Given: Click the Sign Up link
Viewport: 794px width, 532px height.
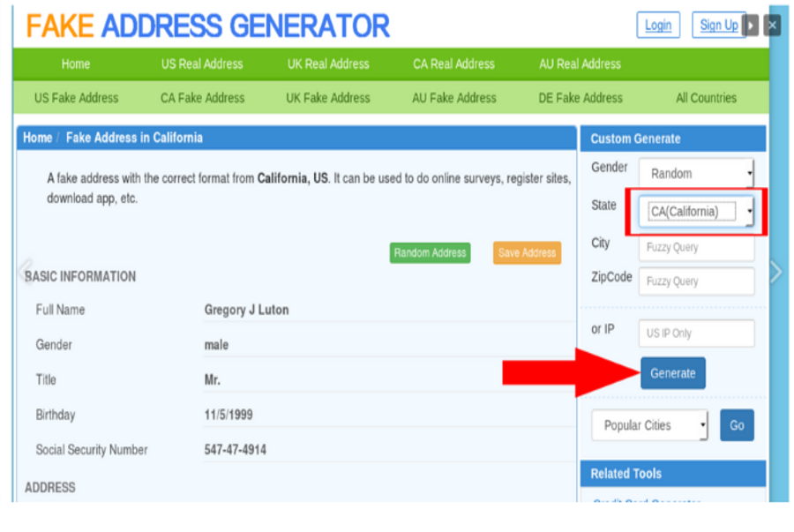Looking at the screenshot, I should pyautogui.click(x=718, y=26).
